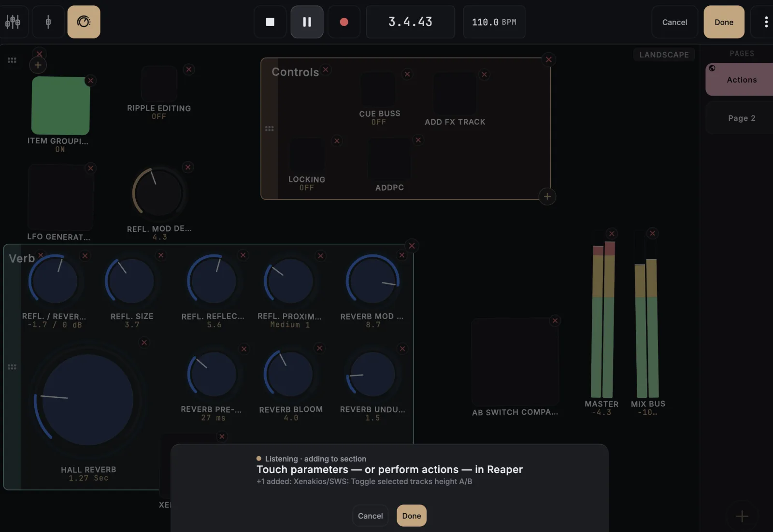This screenshot has width=773, height=532.
Task: Click the 110.0 BPM tempo field
Action: coord(494,22)
